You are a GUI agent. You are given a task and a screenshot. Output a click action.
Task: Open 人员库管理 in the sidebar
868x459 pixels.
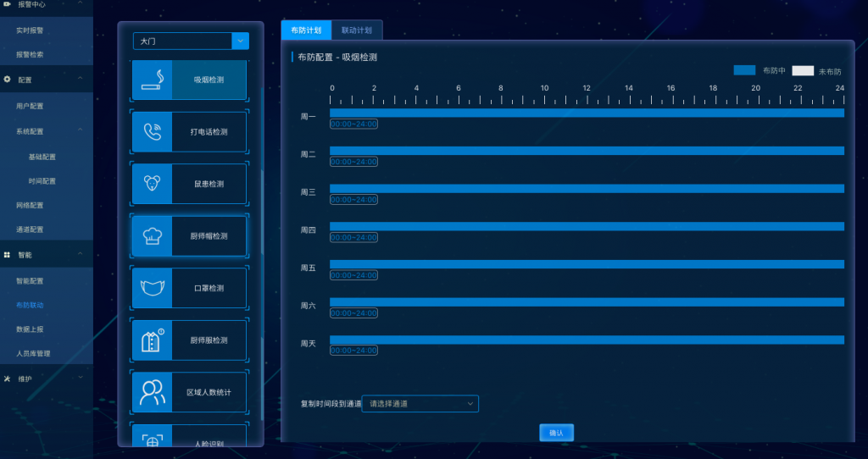(x=34, y=353)
